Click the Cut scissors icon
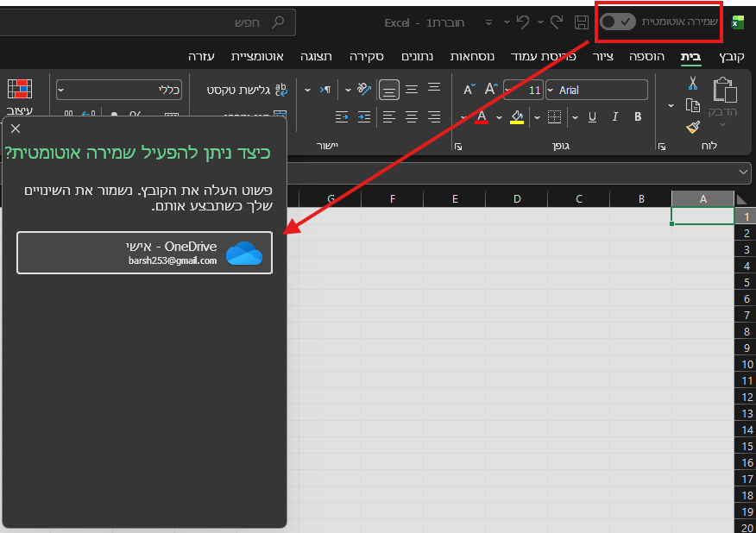This screenshot has height=533, width=756. click(693, 84)
